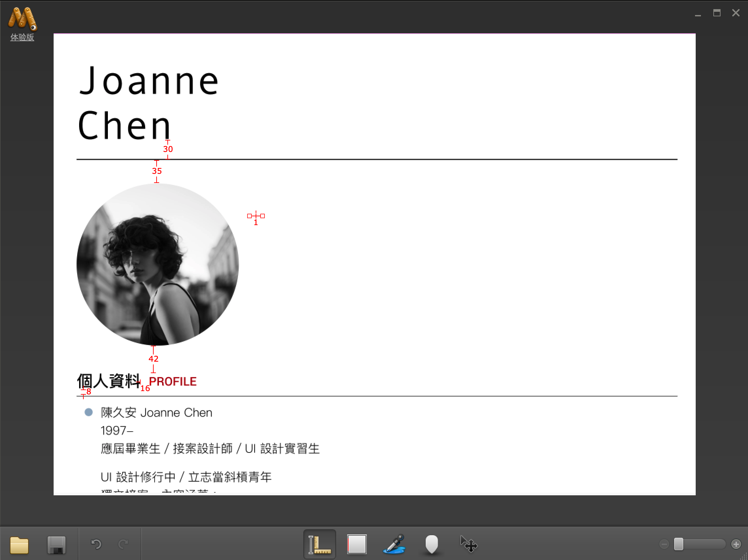Click the circular profile photo
Image resolution: width=748 pixels, height=560 pixels.
click(x=157, y=265)
